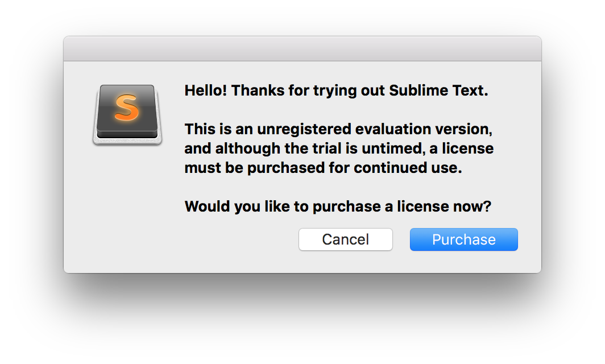Image resolution: width=605 pixels, height=364 pixels.
Task: Dismiss the dialog with Cancel
Action: tap(345, 239)
